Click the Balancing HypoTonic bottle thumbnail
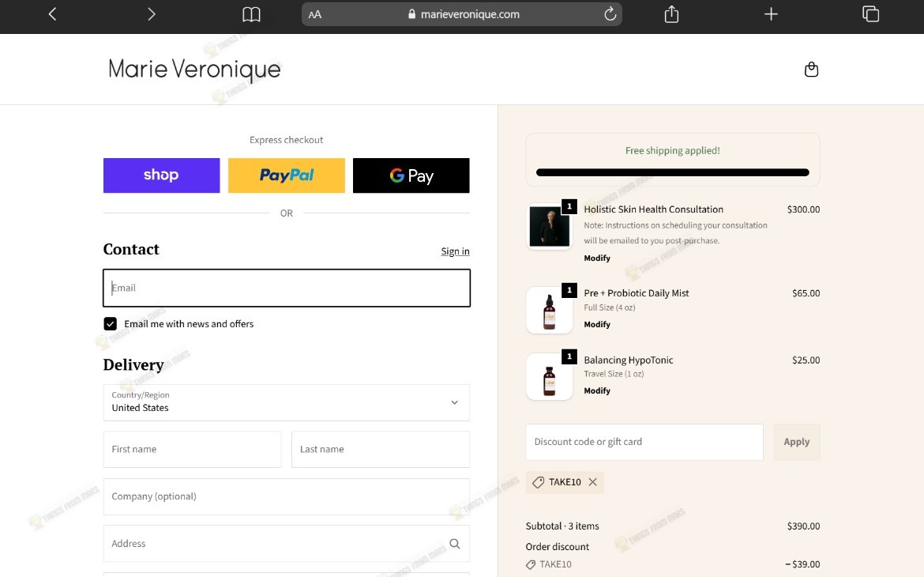This screenshot has width=924, height=577. [x=549, y=377]
